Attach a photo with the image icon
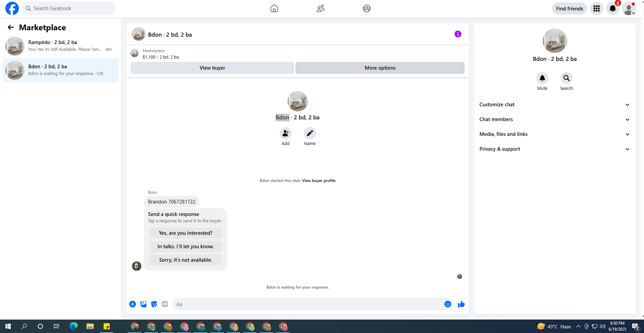Image resolution: width=644 pixels, height=333 pixels. [x=143, y=304]
